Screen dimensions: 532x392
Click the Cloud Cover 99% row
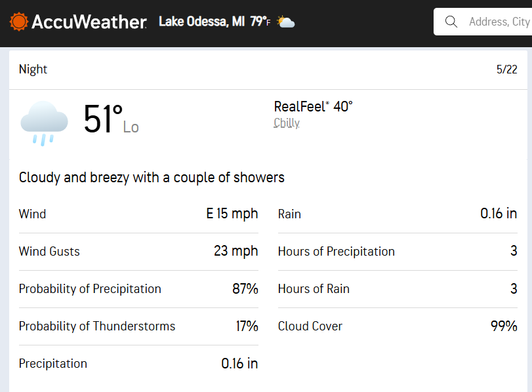coord(398,326)
